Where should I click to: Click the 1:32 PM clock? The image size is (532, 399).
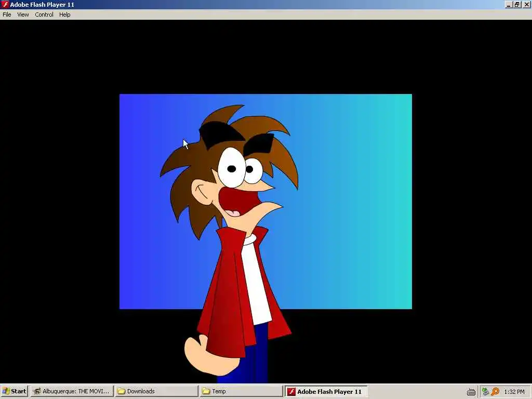click(514, 392)
